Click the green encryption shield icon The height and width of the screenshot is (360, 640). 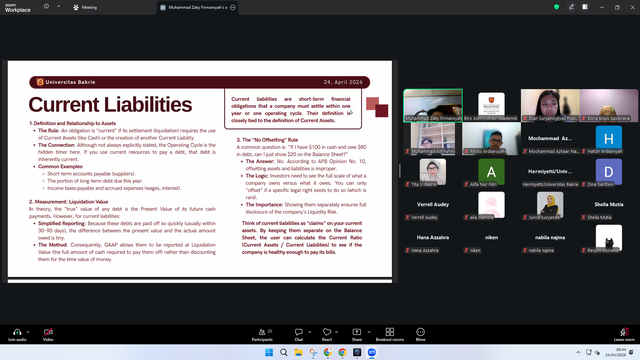556,7
